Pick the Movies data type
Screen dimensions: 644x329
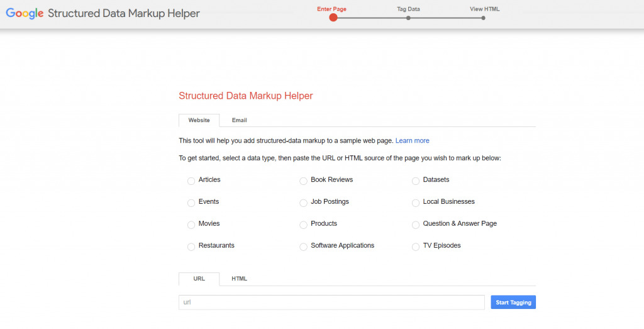tap(191, 225)
